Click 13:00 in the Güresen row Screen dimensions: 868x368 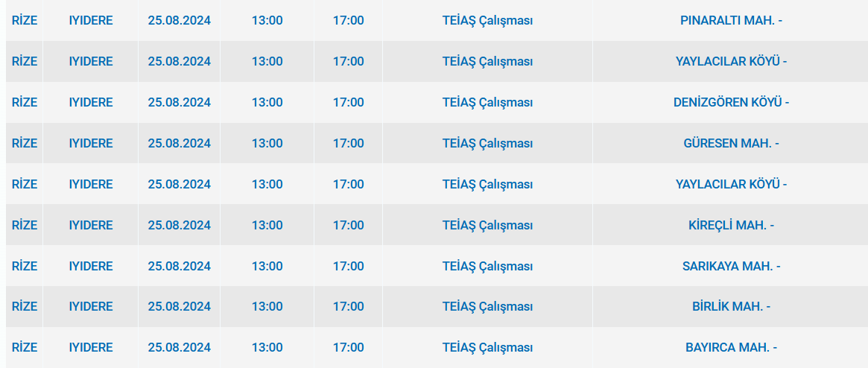(267, 143)
